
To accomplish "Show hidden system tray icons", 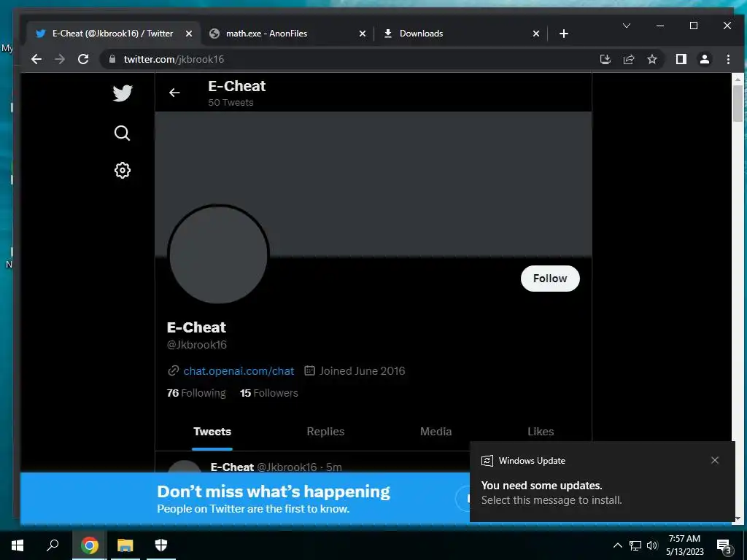I will click(617, 545).
